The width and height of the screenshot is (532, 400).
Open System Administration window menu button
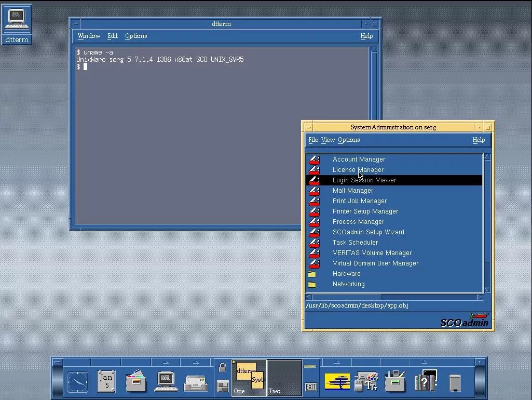pos(308,128)
